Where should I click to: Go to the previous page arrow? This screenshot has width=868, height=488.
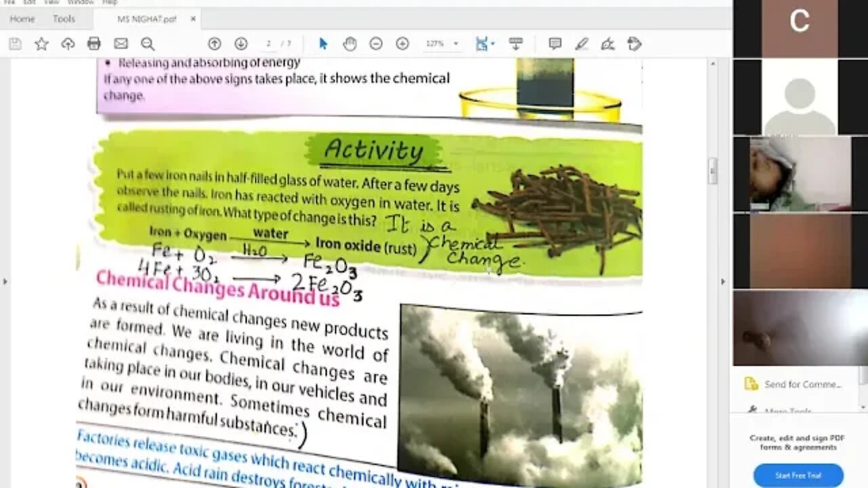point(214,44)
